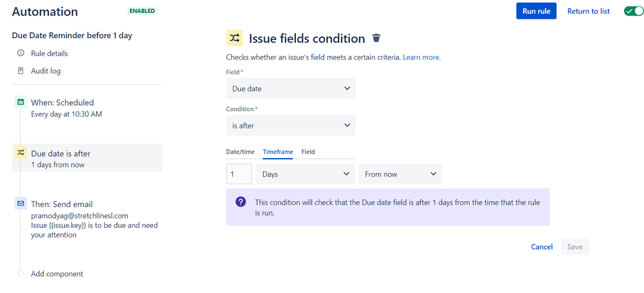Click the Add component circle node
Image resolution: width=644 pixels, height=293 pixels.
click(21, 273)
